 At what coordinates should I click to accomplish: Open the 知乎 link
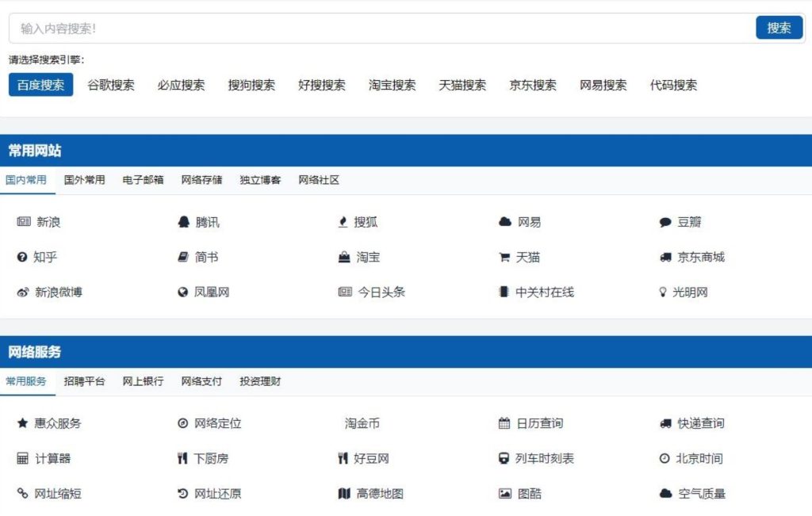pos(45,257)
